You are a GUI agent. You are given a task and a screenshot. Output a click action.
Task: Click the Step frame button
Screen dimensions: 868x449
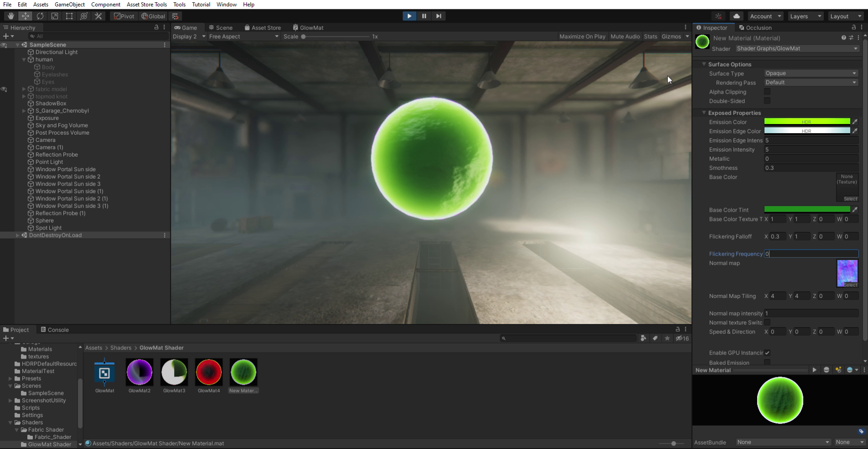(x=439, y=16)
